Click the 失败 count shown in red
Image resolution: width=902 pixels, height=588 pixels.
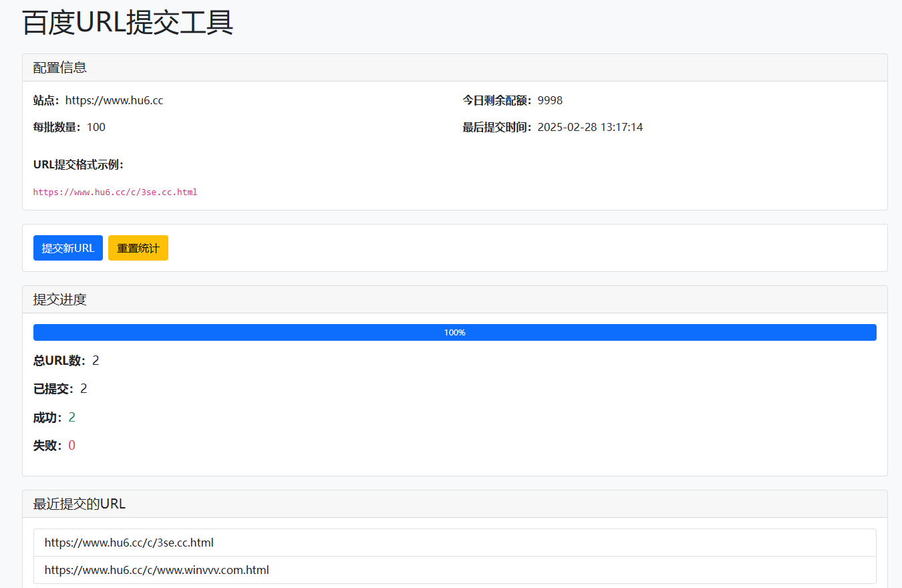(x=71, y=444)
